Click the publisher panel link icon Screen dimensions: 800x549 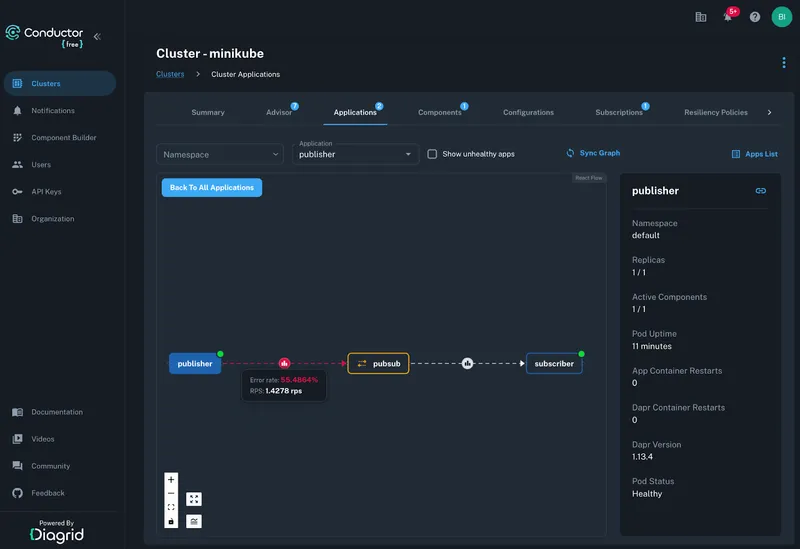(760, 190)
